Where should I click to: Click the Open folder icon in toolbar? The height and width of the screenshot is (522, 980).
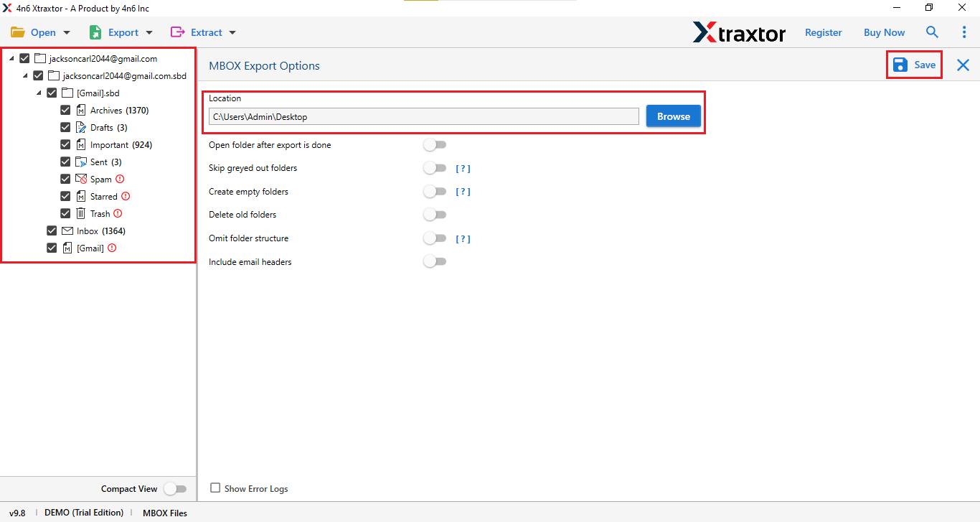18,32
